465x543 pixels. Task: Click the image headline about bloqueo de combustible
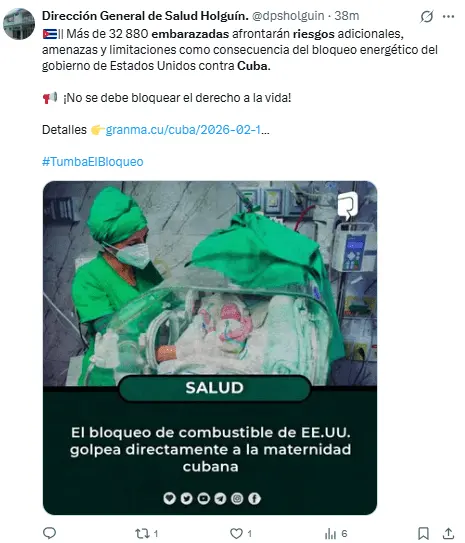point(211,449)
